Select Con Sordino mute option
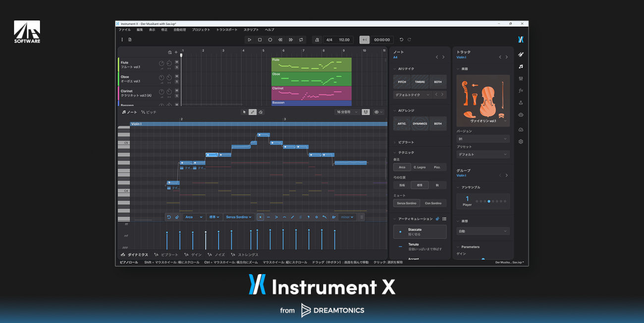This screenshot has width=644, height=323. [x=433, y=203]
